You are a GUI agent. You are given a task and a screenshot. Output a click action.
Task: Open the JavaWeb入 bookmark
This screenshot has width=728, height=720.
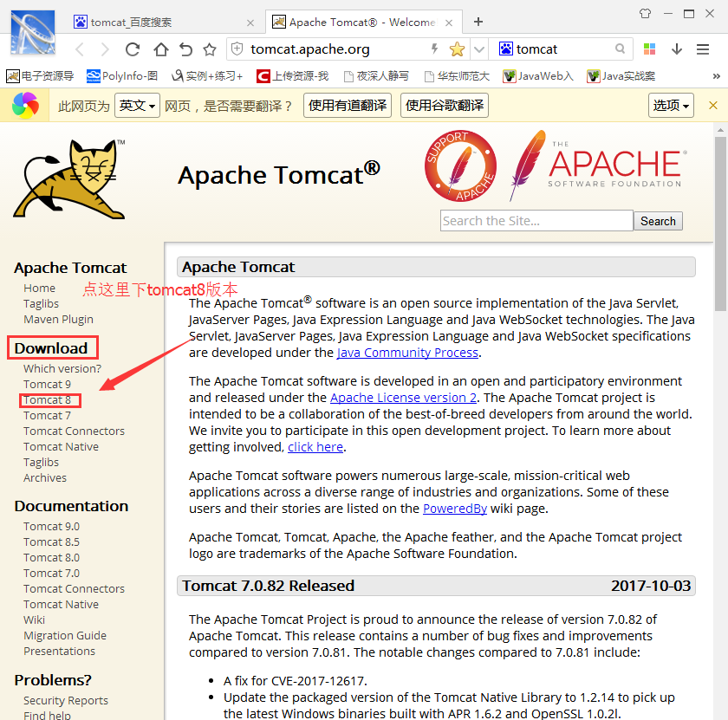click(x=538, y=75)
